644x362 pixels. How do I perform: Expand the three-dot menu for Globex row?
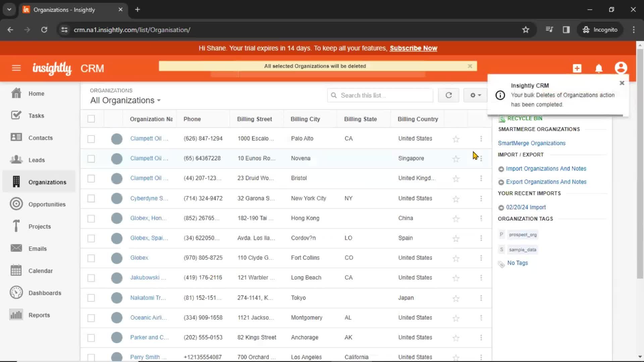pos(481,258)
